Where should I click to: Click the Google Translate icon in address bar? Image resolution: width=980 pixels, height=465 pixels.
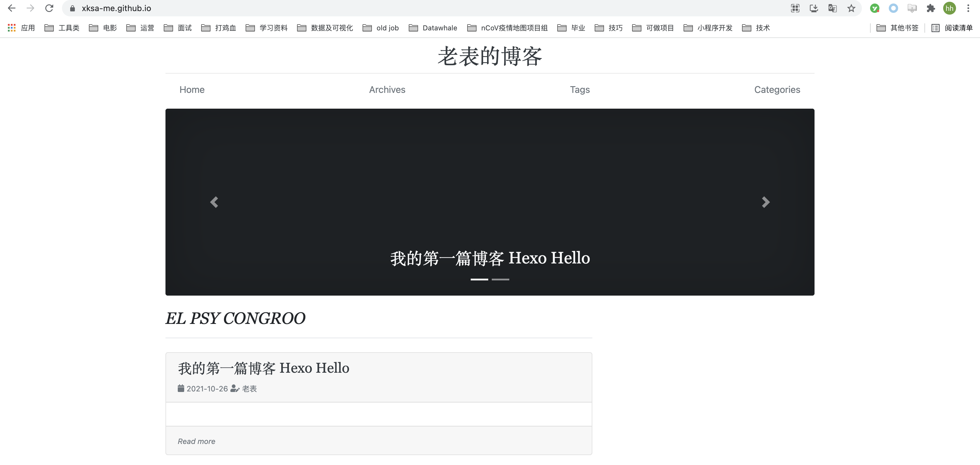click(x=832, y=8)
